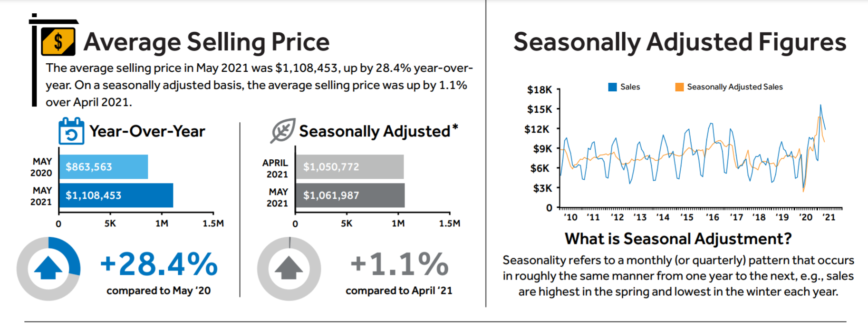The image size is (868, 330).
Task: Click the +1.1% percentage figure
Action: [x=399, y=264]
